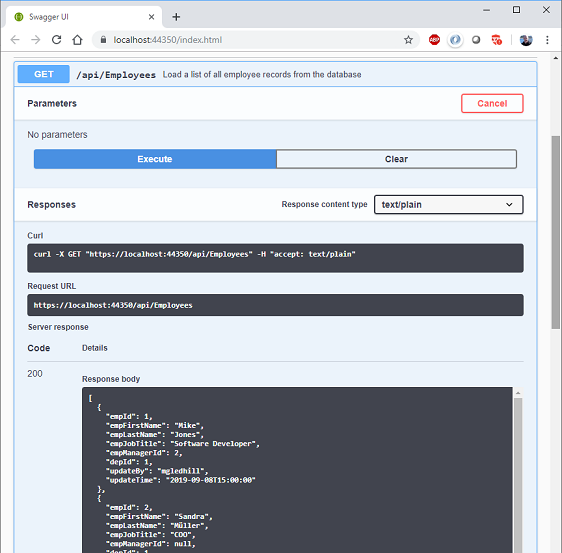Click the page scroll-up arrow
Viewport: 562px width, 553px height.
pos(556,58)
